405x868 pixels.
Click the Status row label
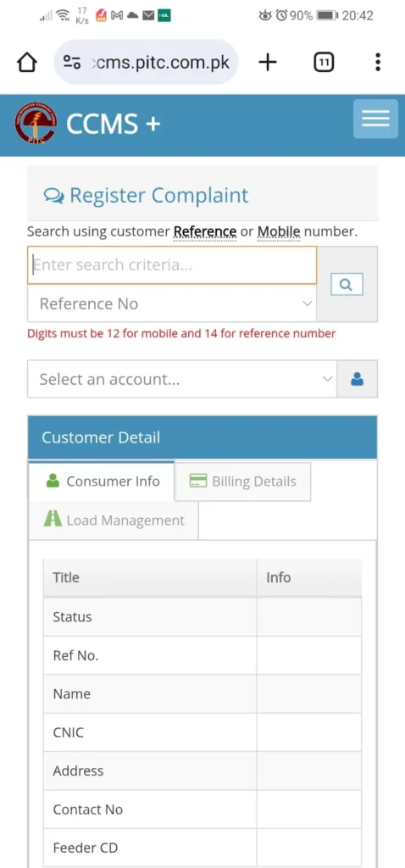(x=72, y=617)
